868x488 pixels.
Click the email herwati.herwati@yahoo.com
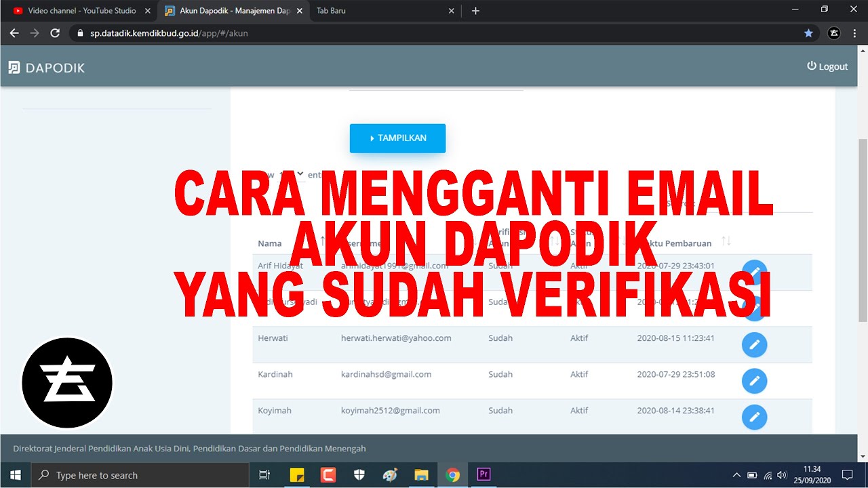(396, 338)
